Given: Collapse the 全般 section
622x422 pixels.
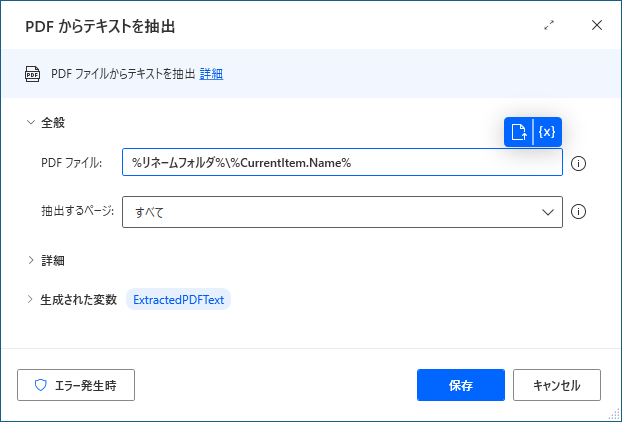Looking at the screenshot, I should [x=30, y=122].
